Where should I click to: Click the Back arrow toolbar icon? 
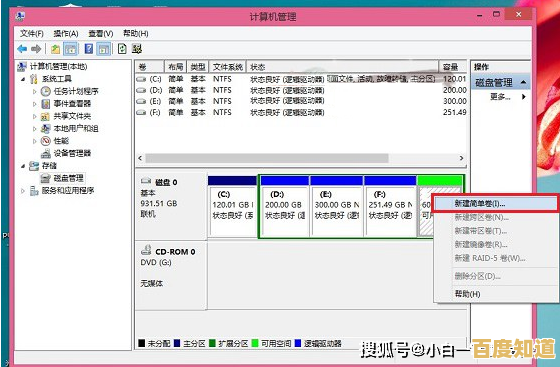pyautogui.click(x=22, y=49)
